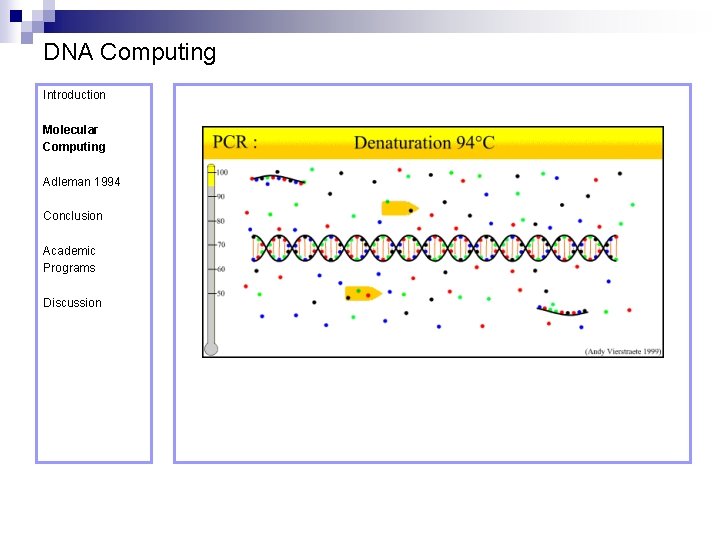Click the PCR label in yellow banner
Screen dimensions: 720x540
[x=235, y=142]
